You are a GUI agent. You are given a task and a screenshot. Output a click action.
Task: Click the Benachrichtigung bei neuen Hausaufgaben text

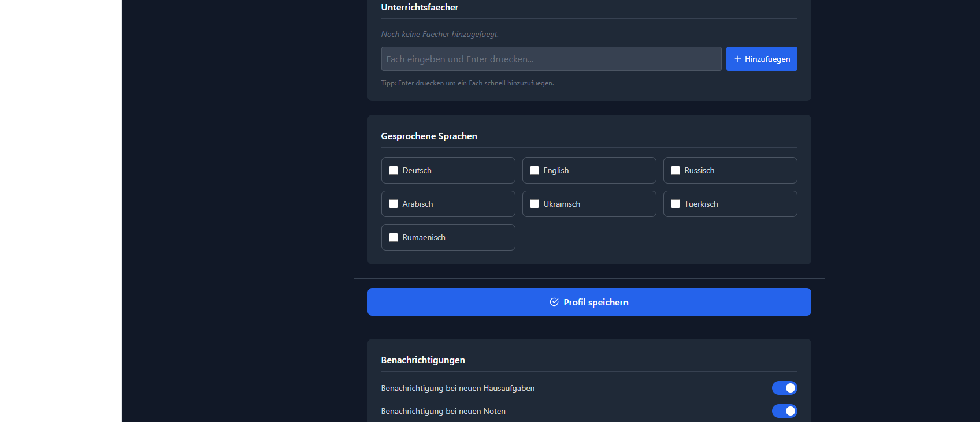click(458, 388)
